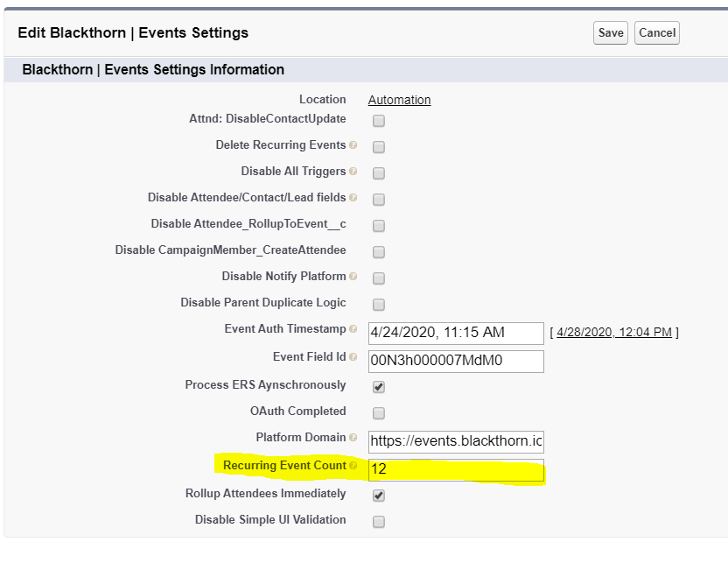Click help icon beside Disable Notify Platform

353,277
